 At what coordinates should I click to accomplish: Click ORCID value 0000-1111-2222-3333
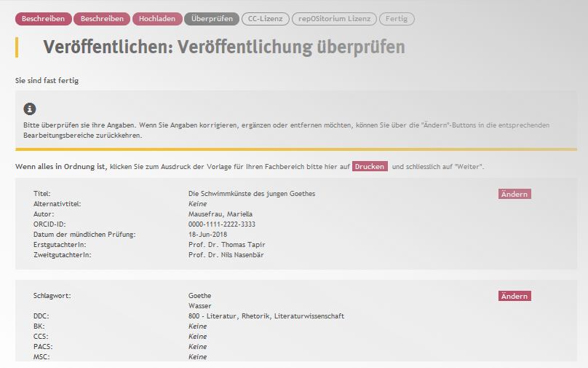[222, 224]
